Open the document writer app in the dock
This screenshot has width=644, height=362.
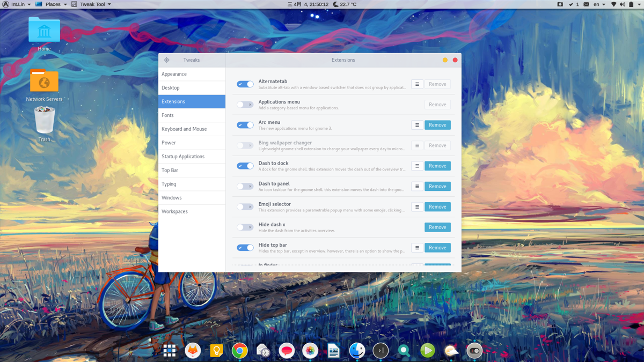tap(333, 351)
